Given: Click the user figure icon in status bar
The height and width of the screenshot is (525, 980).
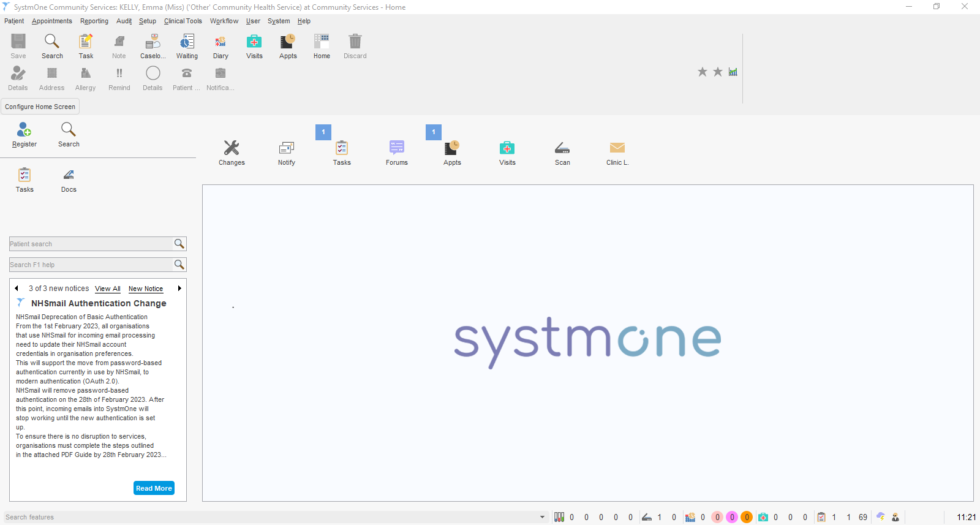Looking at the screenshot, I should [x=895, y=517].
